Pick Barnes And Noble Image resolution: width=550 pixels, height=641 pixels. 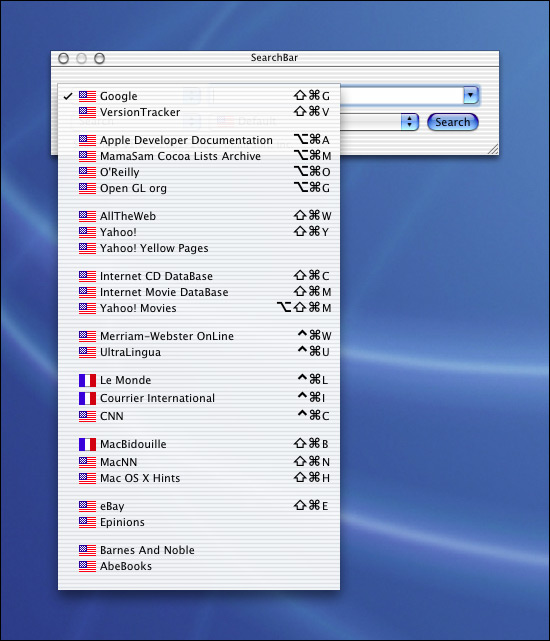coord(199,550)
